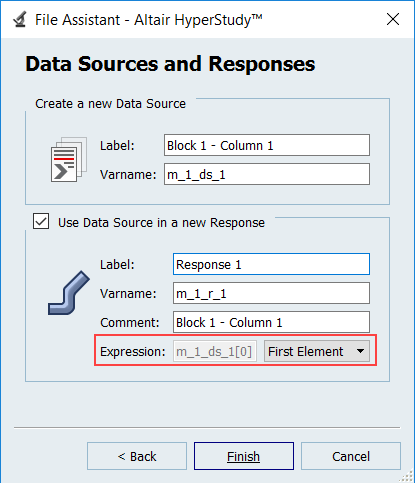This screenshot has width=415, height=483.
Task: Click the Response Comment field
Action: 271,322
